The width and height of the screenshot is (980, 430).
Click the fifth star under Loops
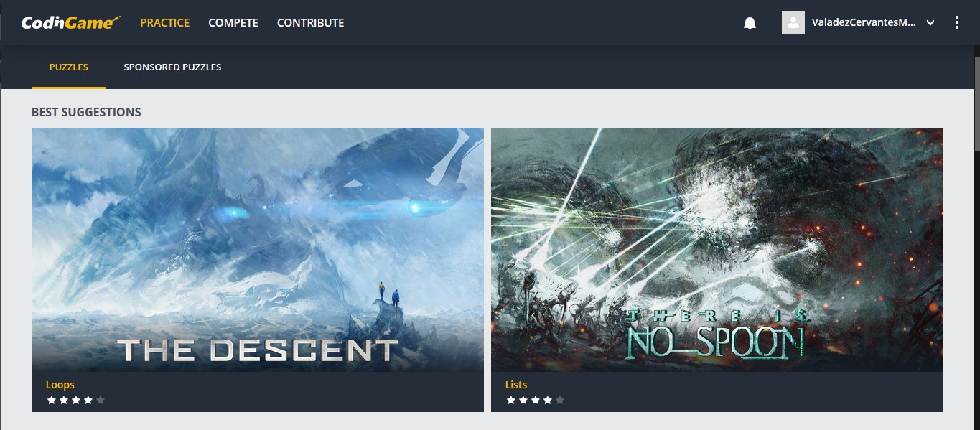(101, 401)
